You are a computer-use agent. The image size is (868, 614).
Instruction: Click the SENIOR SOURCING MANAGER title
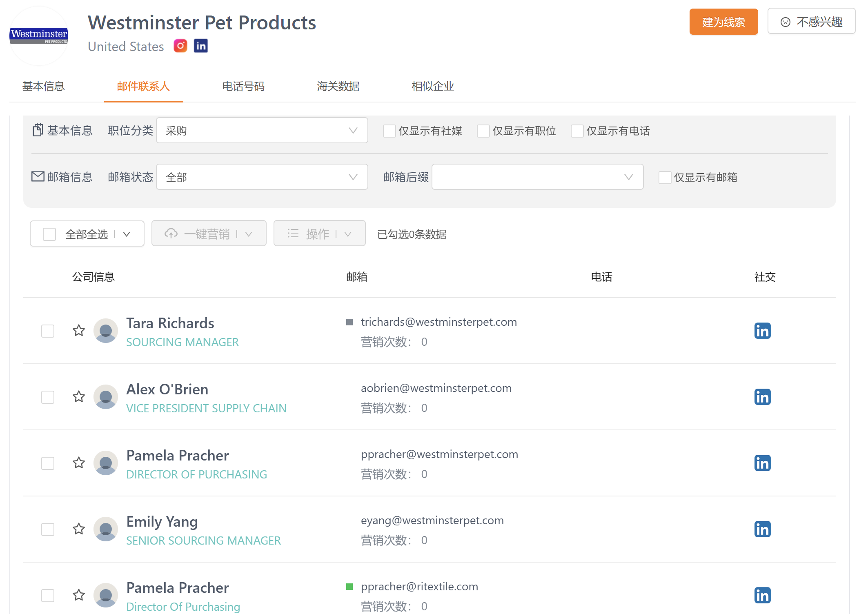[x=204, y=541]
